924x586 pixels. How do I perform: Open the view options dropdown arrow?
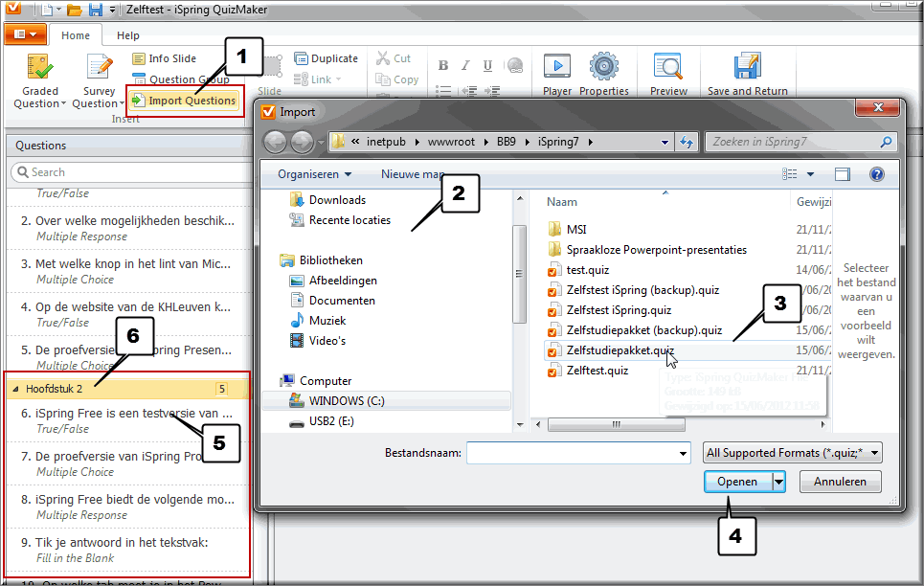810,174
